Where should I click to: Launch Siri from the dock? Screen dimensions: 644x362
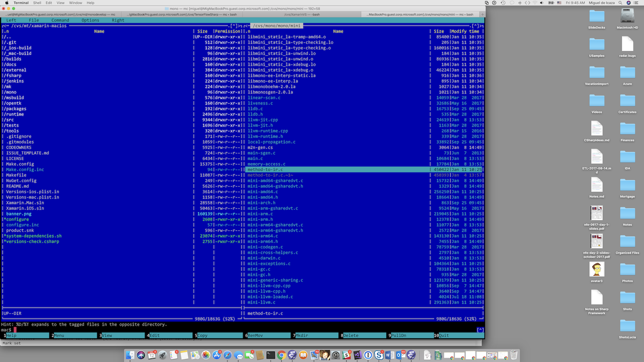pos(141,355)
